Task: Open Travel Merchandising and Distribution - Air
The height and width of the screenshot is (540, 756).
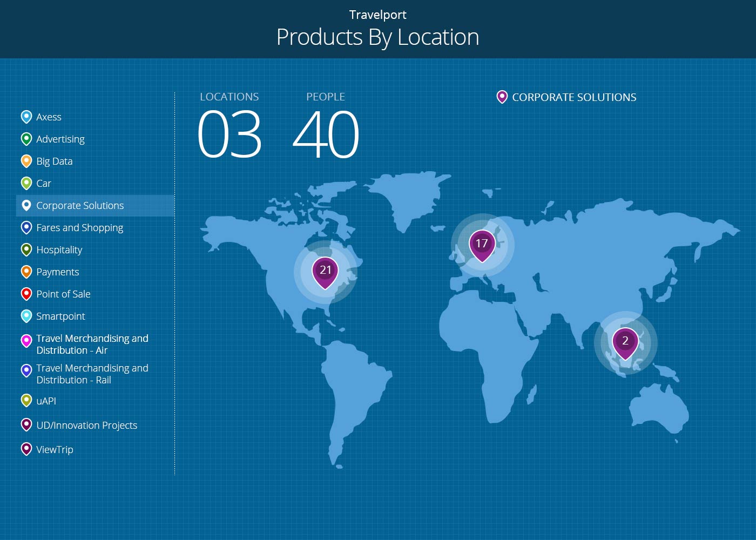Action: (x=92, y=344)
